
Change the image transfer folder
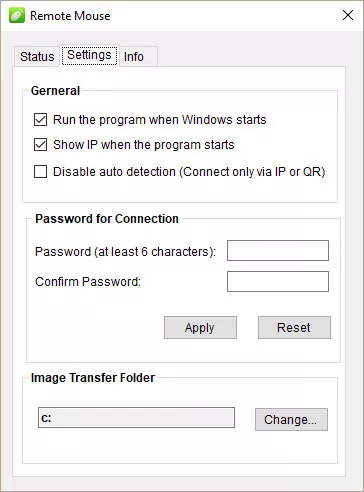(x=291, y=419)
